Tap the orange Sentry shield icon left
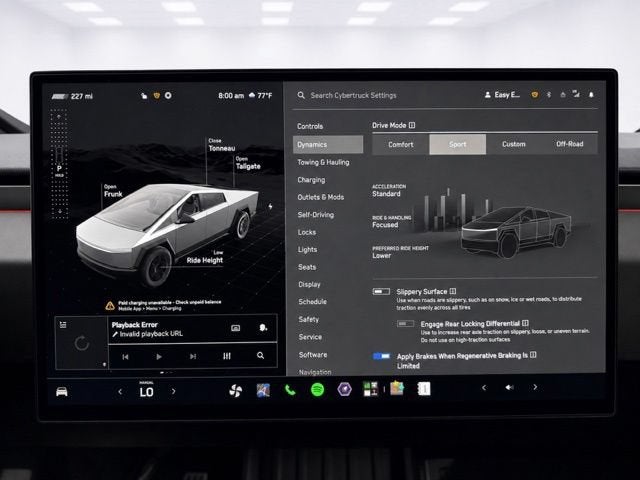This screenshot has width=640, height=480. [x=156, y=96]
